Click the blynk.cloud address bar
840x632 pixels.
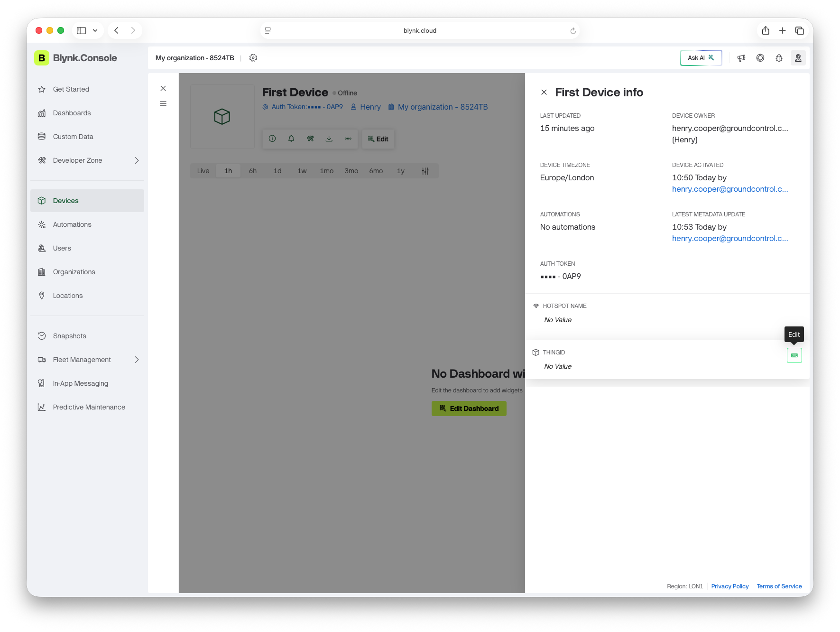(x=420, y=30)
